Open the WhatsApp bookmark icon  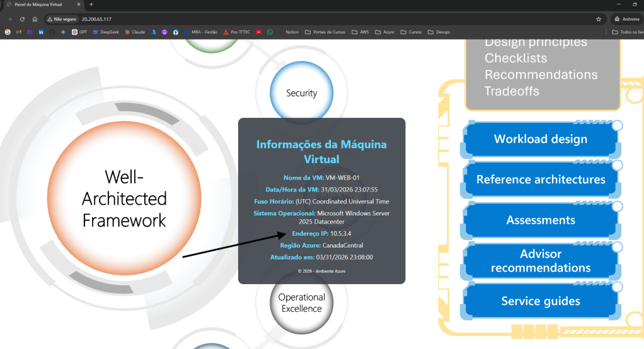click(x=270, y=32)
